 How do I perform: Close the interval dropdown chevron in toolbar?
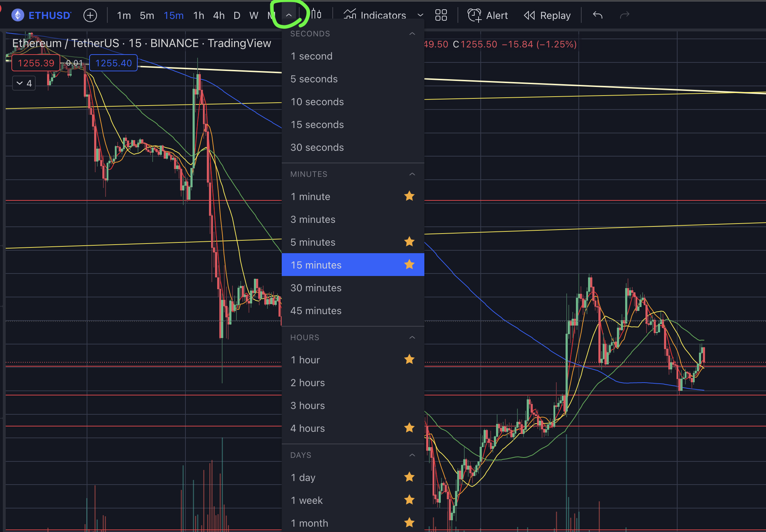(x=289, y=15)
